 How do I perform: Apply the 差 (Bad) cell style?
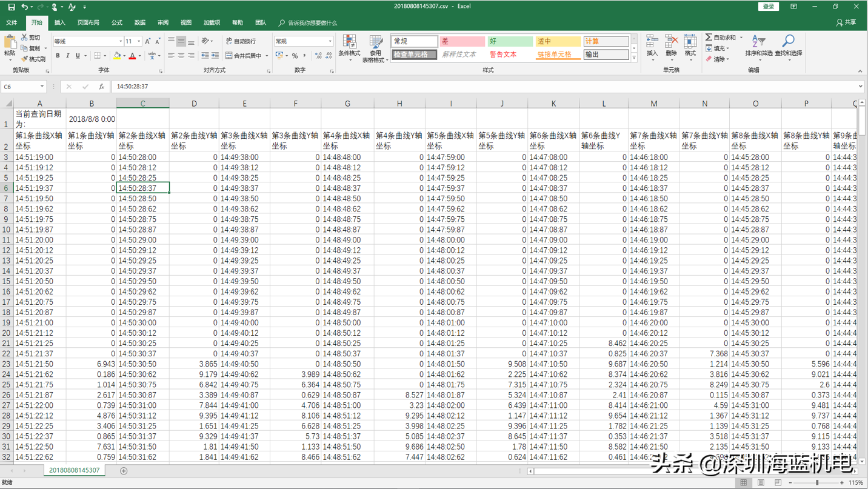pyautogui.click(x=462, y=41)
